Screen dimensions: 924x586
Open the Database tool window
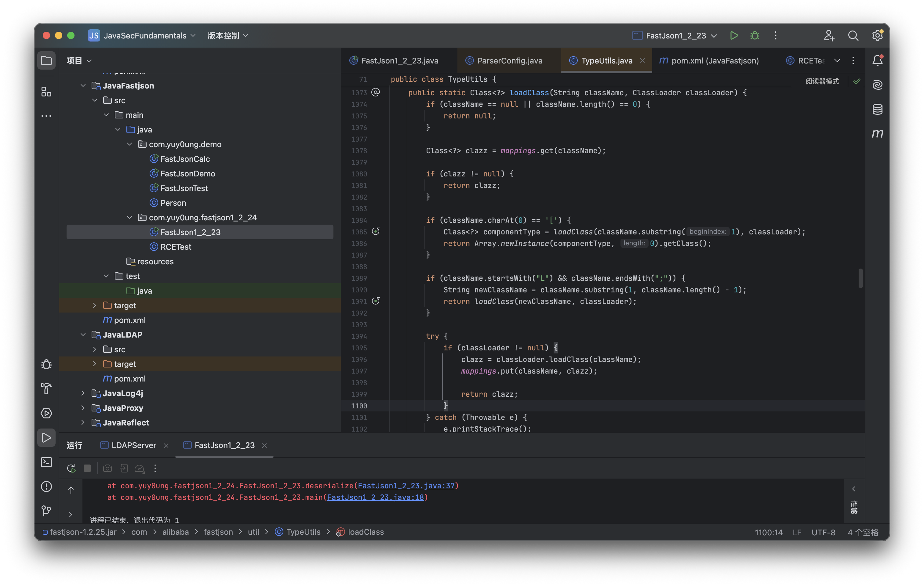877,109
